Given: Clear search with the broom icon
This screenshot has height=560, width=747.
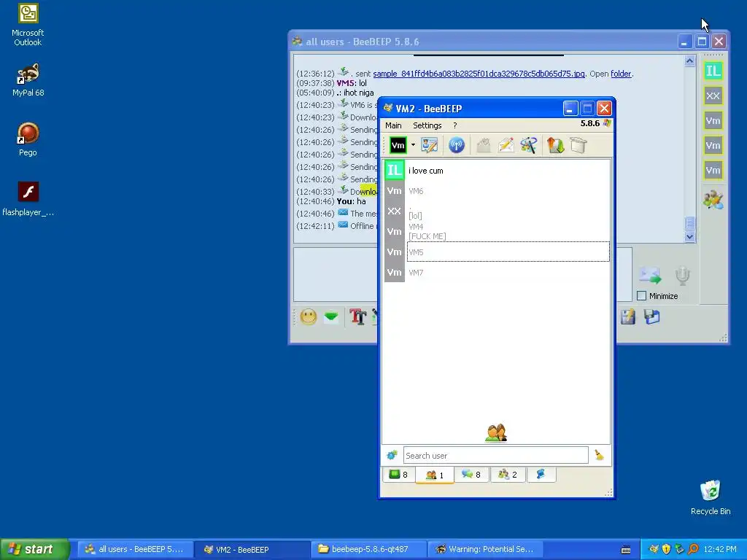Looking at the screenshot, I should click(x=599, y=455).
